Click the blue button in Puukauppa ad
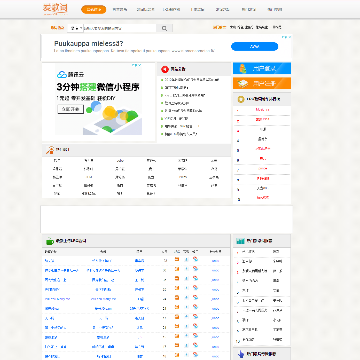 tap(254, 46)
